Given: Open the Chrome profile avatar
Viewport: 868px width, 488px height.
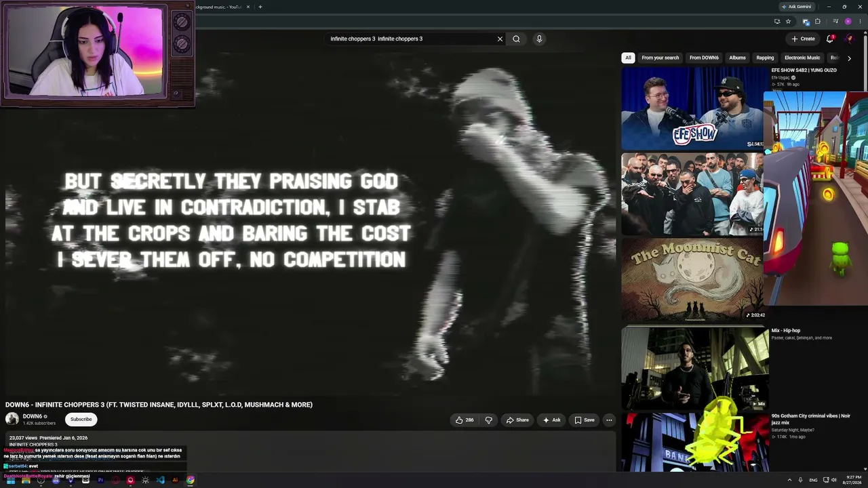Looking at the screenshot, I should pos(848,21).
